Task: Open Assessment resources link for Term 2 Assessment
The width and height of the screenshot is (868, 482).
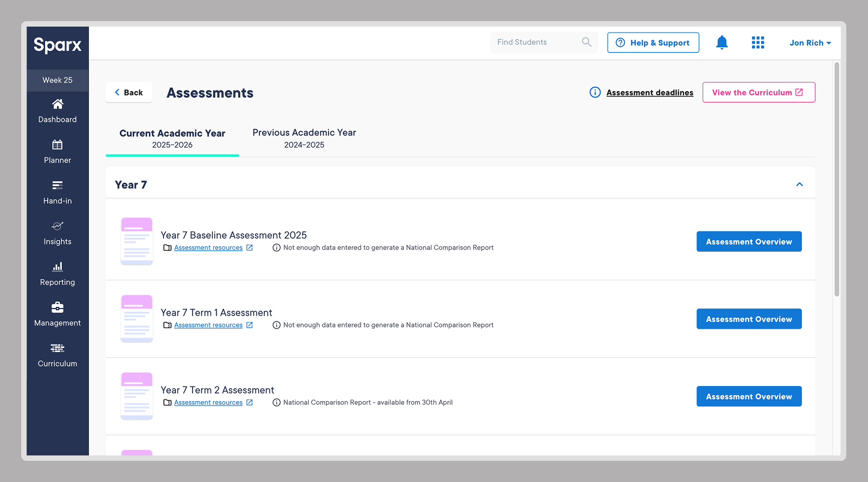Action: 208,403
